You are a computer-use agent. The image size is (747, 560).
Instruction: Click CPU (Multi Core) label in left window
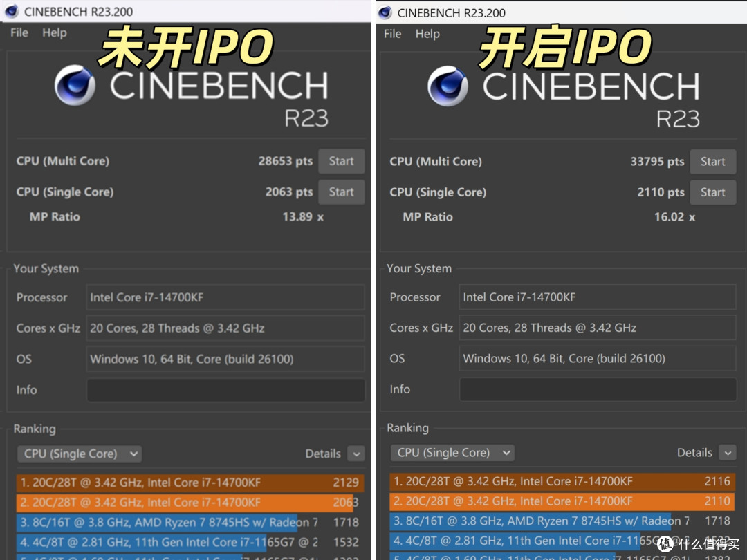63,161
